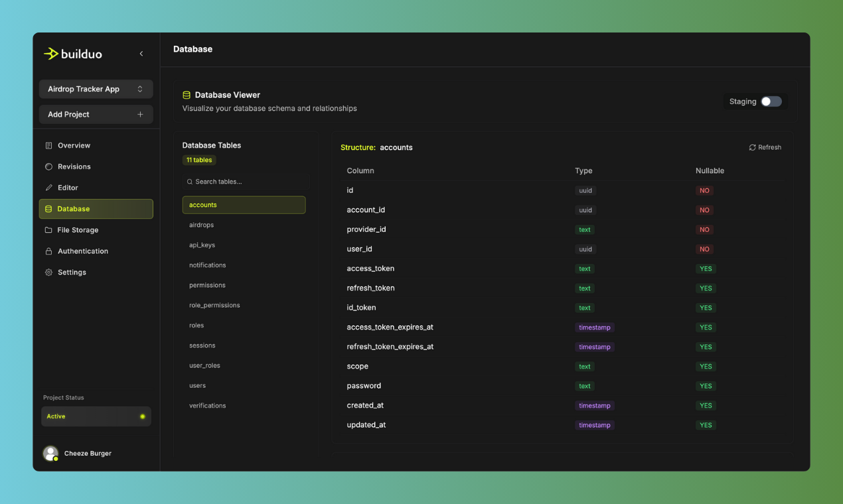
Task: Click the Database icon in the sidebar
Action: [x=49, y=209]
